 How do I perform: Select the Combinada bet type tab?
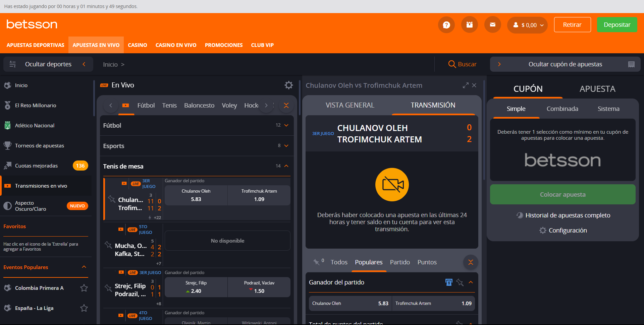point(562,109)
